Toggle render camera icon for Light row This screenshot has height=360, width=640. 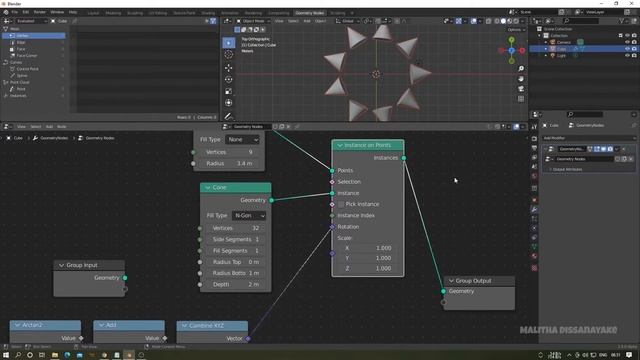pos(634,55)
